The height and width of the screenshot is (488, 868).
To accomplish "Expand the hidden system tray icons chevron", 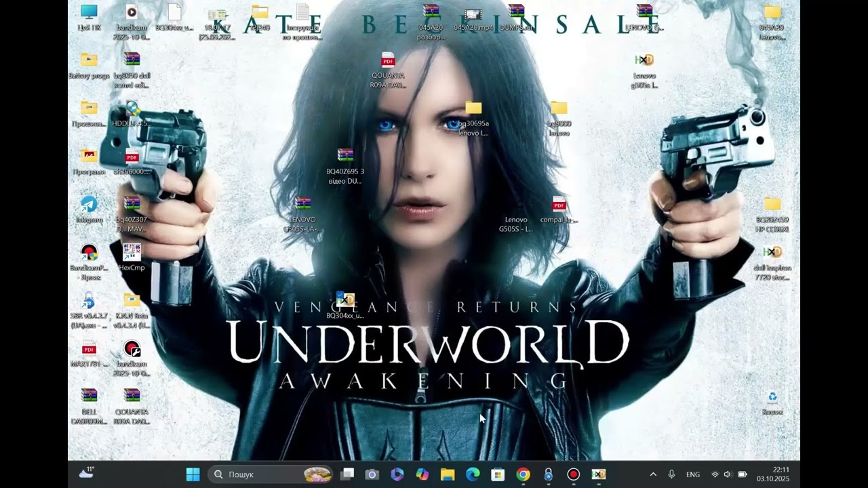I will point(653,474).
